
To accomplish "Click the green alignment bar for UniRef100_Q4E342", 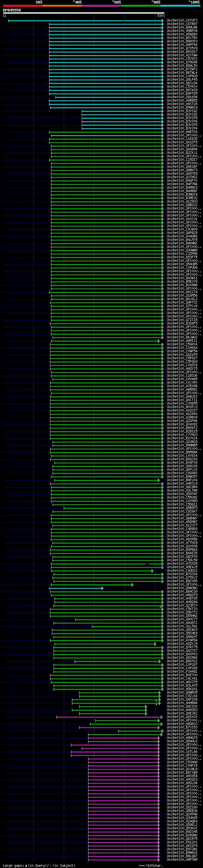I will 113,714.
